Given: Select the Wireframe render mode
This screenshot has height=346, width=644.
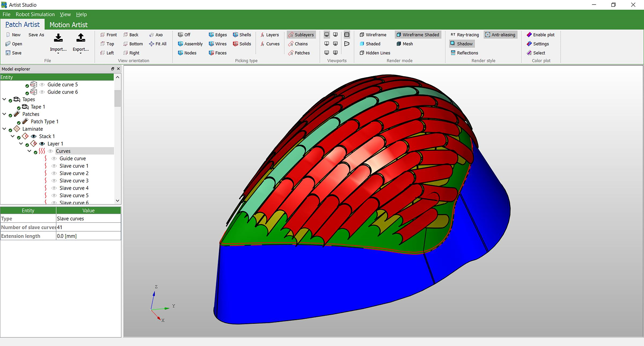Looking at the screenshot, I should (x=373, y=35).
